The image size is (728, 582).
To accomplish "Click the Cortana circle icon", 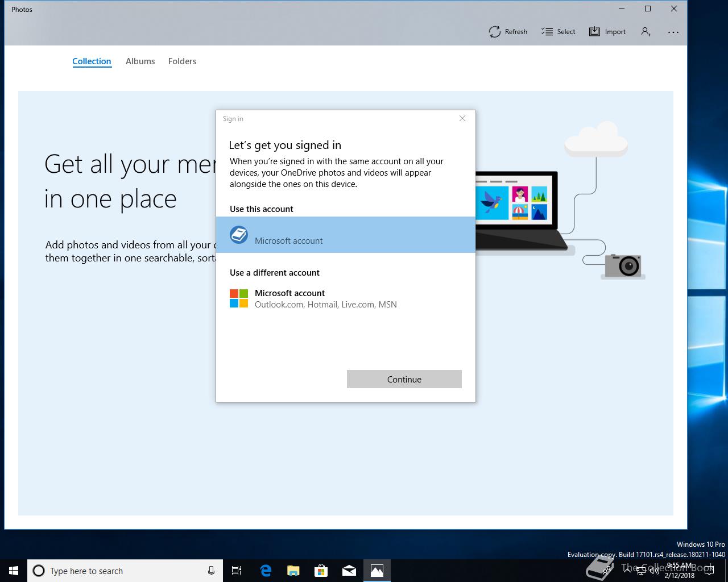I will (39, 571).
